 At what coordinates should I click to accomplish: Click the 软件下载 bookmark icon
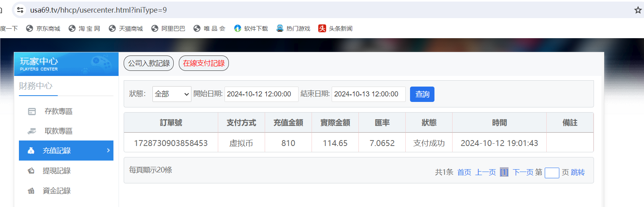pos(238,28)
